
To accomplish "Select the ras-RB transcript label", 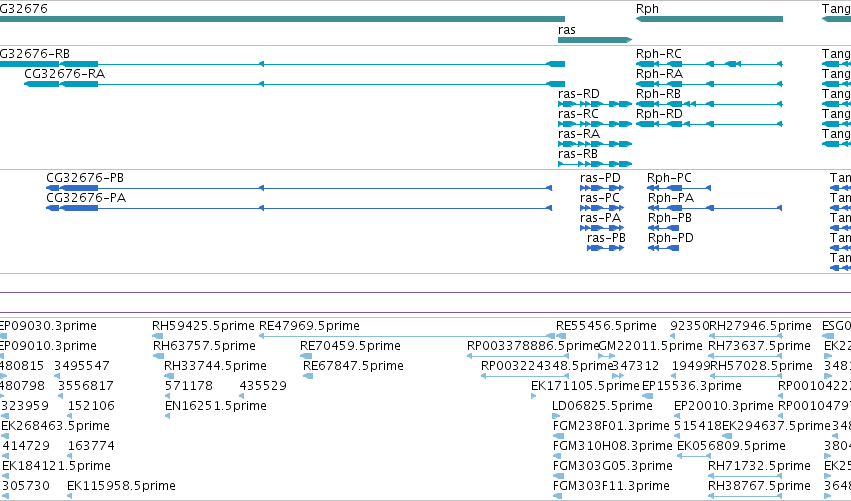I will click(x=577, y=154).
